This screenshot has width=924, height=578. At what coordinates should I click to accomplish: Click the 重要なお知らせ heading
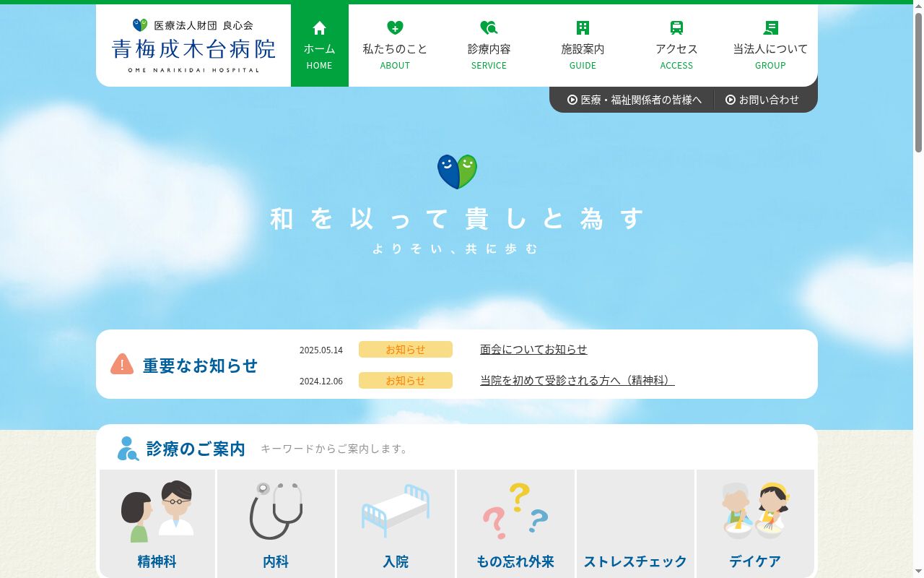pyautogui.click(x=200, y=366)
